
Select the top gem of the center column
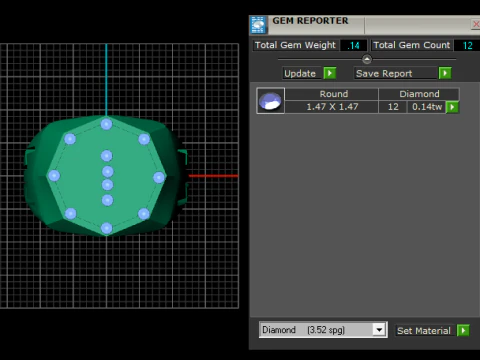tap(106, 155)
